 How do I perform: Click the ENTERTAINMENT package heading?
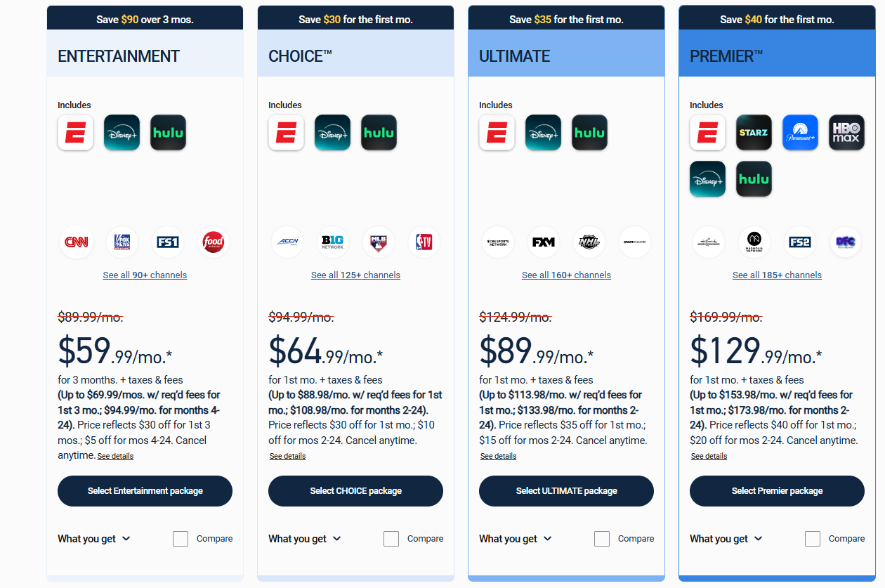(119, 56)
